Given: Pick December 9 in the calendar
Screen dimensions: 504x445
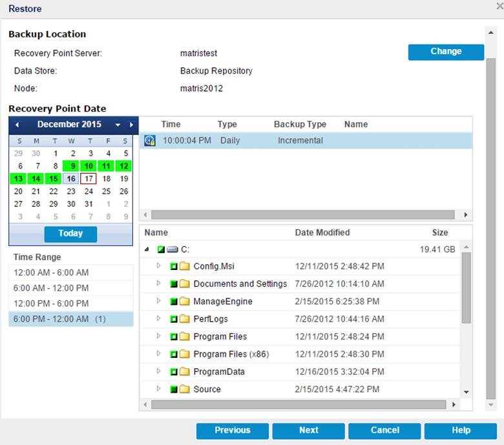Looking at the screenshot, I should [71, 166].
